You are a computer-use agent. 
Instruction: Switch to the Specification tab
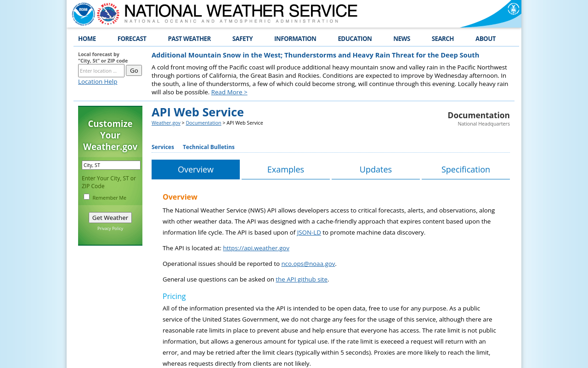point(466,169)
